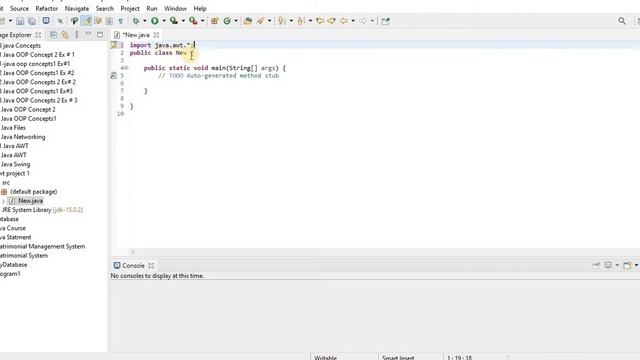Click the Open Type toolbar icon

[x=248, y=21]
